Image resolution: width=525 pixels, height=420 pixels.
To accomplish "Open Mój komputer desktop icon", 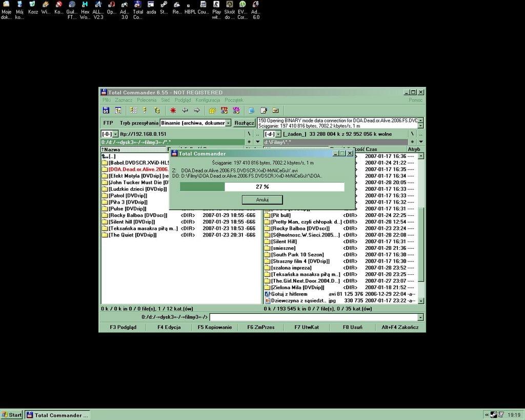I will coord(19,10).
